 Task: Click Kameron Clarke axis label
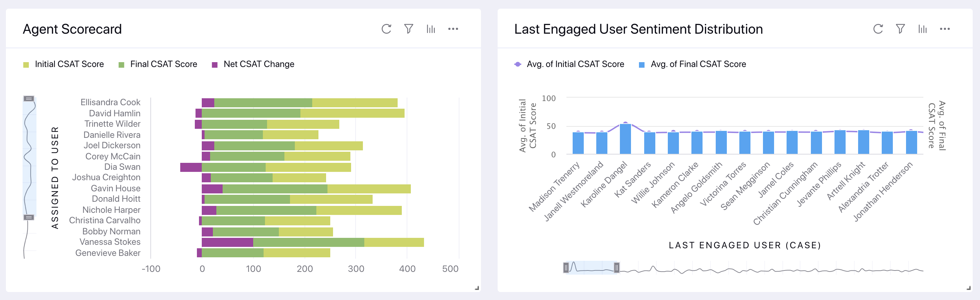click(675, 184)
